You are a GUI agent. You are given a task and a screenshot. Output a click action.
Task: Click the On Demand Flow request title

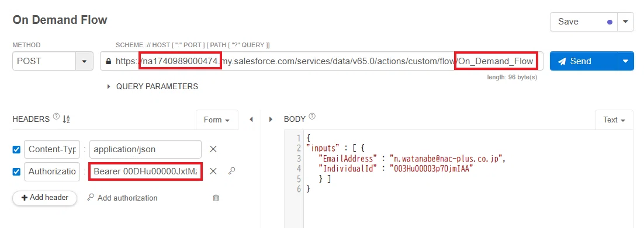click(x=60, y=20)
